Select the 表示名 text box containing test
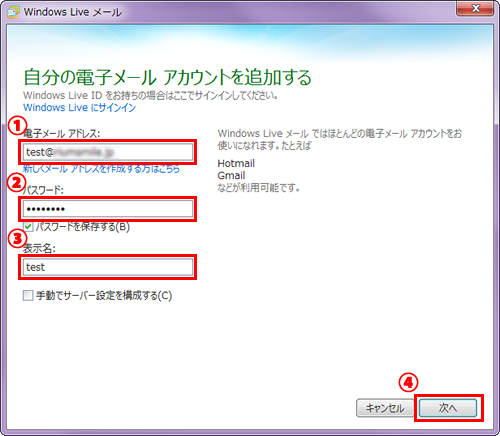This screenshot has width=500, height=436. tap(108, 267)
